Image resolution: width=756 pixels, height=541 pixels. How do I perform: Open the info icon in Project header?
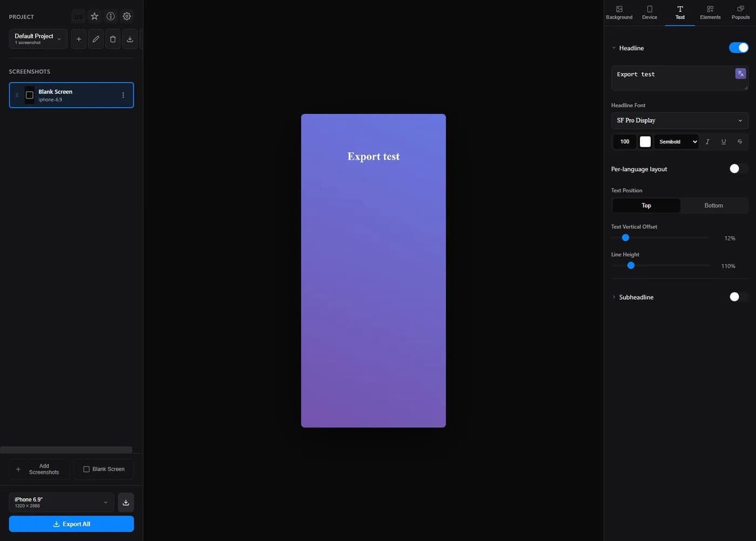coord(111,16)
